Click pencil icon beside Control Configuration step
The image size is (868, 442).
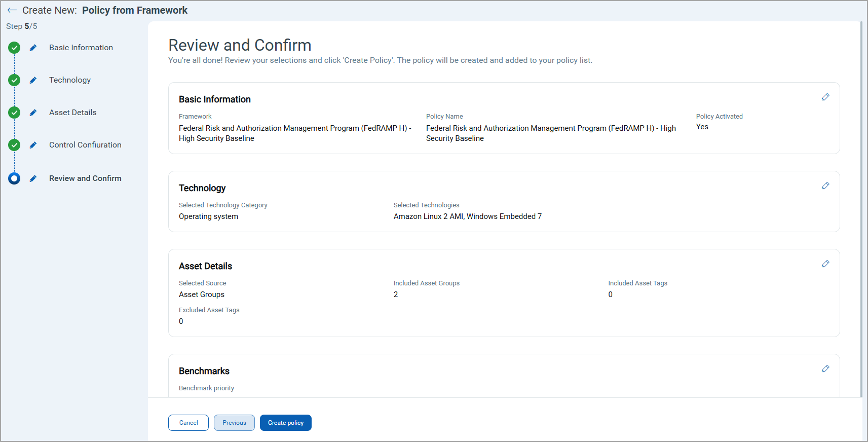click(x=33, y=145)
